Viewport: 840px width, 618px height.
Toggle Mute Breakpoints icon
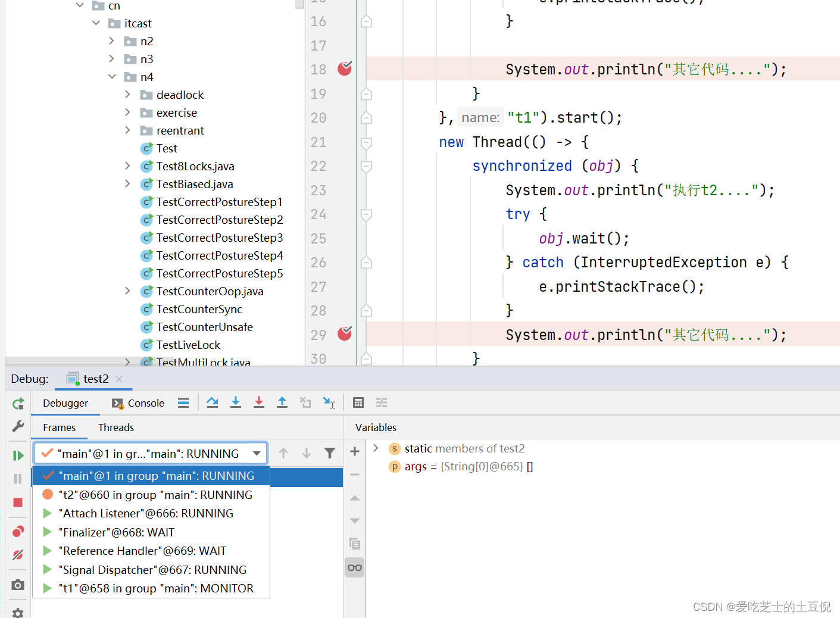coord(18,555)
